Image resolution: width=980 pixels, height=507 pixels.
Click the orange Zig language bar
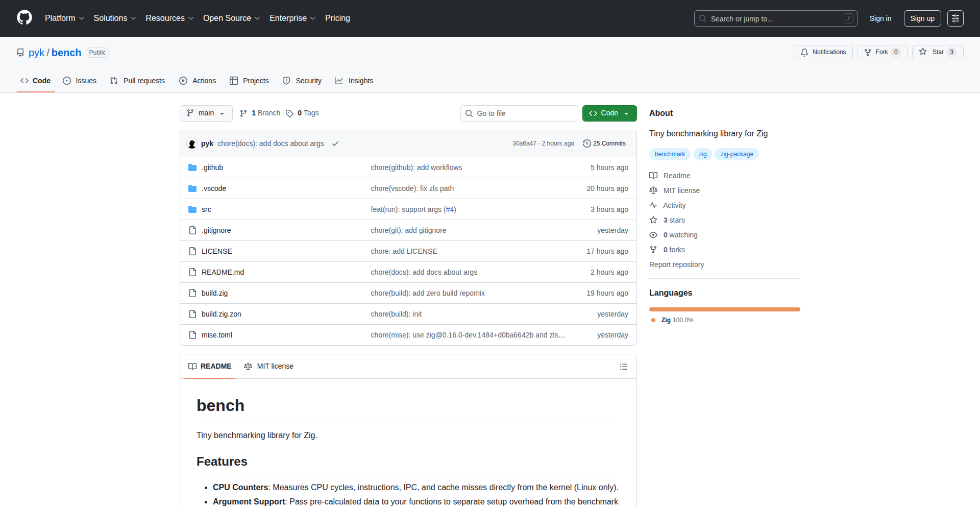tap(724, 309)
